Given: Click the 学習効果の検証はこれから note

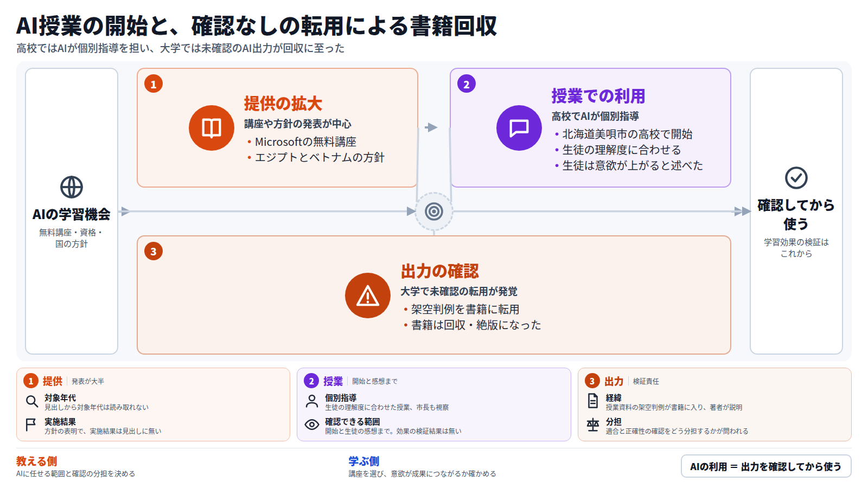Looking at the screenshot, I should [796, 248].
